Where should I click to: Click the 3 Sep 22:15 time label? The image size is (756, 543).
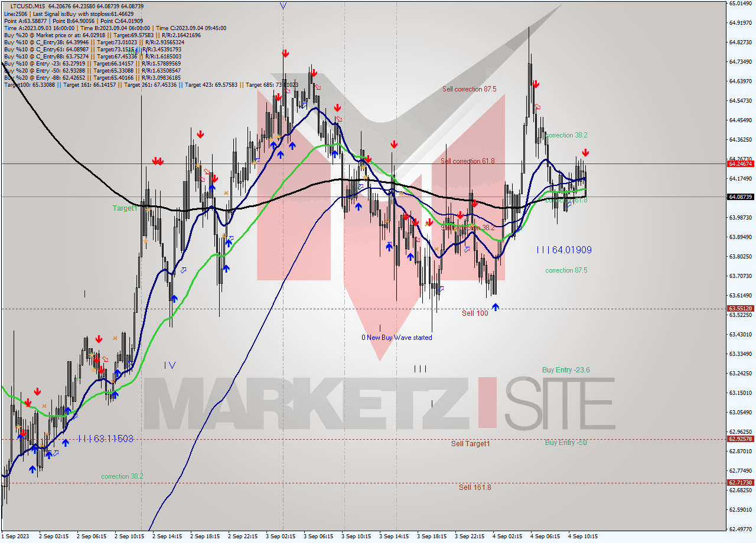(470, 537)
